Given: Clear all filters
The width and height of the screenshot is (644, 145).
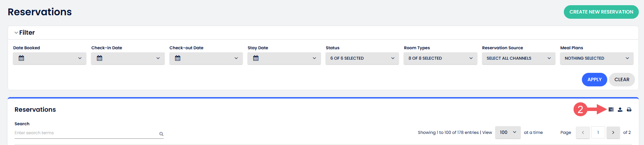Looking at the screenshot, I should tap(621, 79).
